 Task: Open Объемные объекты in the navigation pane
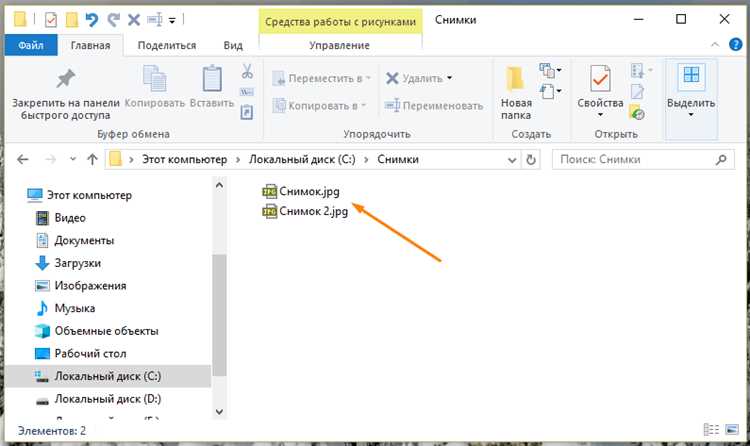97,331
